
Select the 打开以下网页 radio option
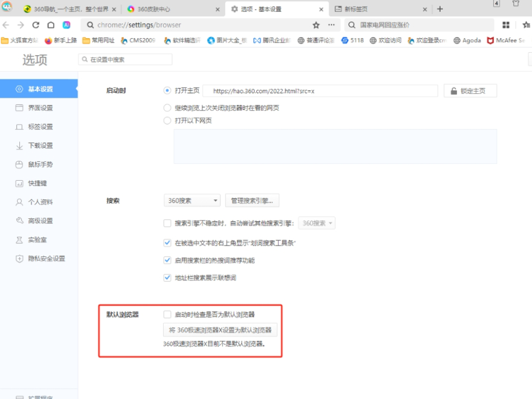[167, 120]
